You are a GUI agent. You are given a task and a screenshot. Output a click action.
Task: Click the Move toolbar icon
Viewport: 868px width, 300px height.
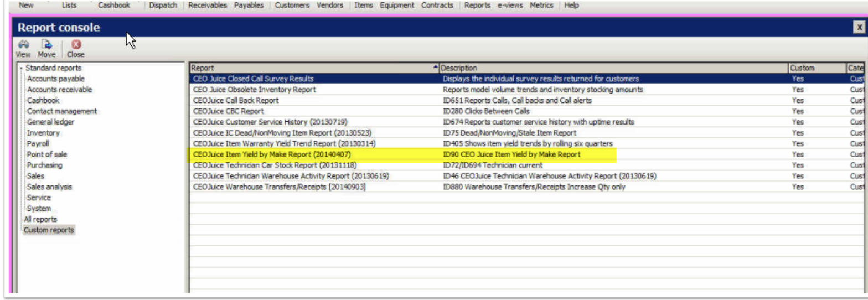click(x=47, y=45)
